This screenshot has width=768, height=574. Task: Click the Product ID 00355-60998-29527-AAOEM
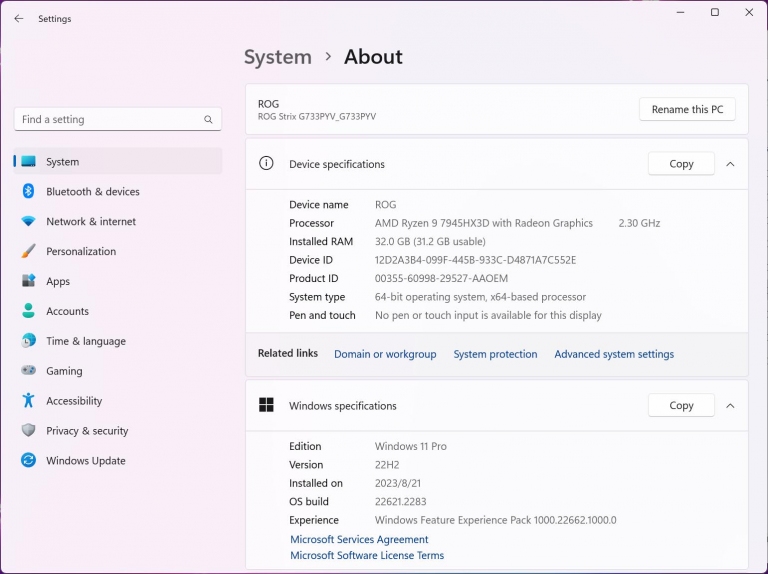(x=441, y=279)
